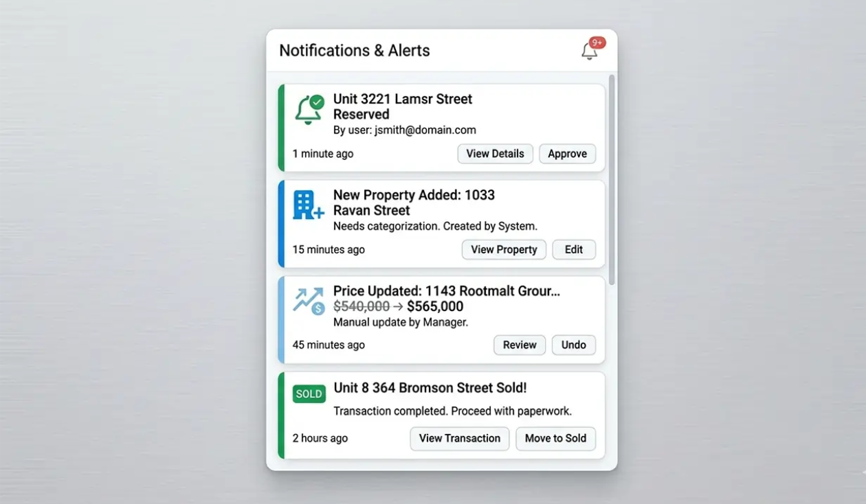Viewport: 866px width, 504px height.
Task: View Details of the Lamsr Street reservation
Action: pyautogui.click(x=495, y=153)
